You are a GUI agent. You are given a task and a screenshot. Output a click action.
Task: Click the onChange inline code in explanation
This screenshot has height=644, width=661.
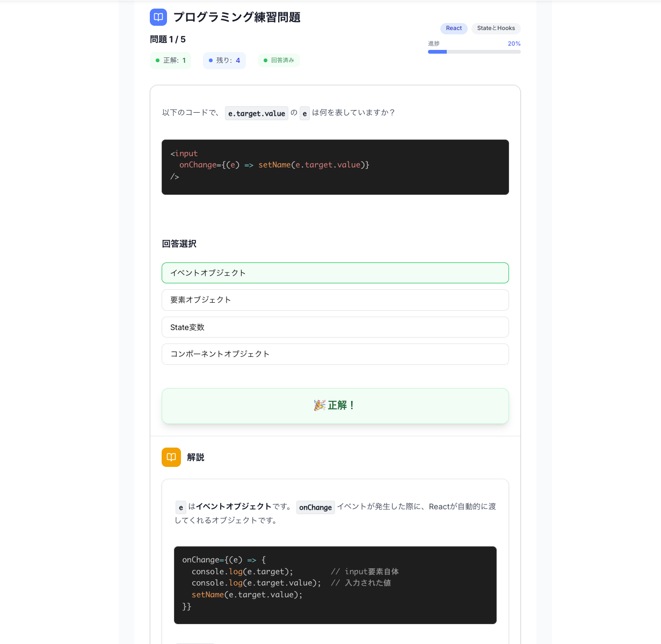[315, 507]
